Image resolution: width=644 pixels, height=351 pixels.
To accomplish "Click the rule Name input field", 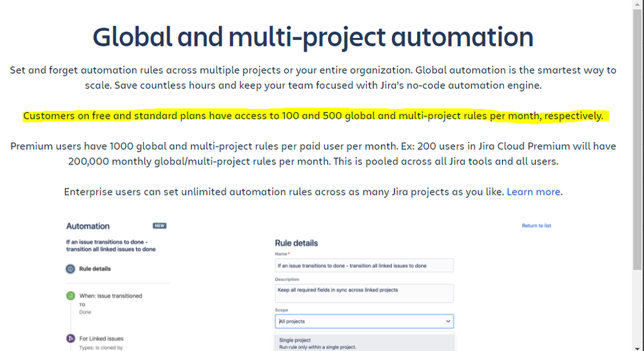I will point(364,266).
